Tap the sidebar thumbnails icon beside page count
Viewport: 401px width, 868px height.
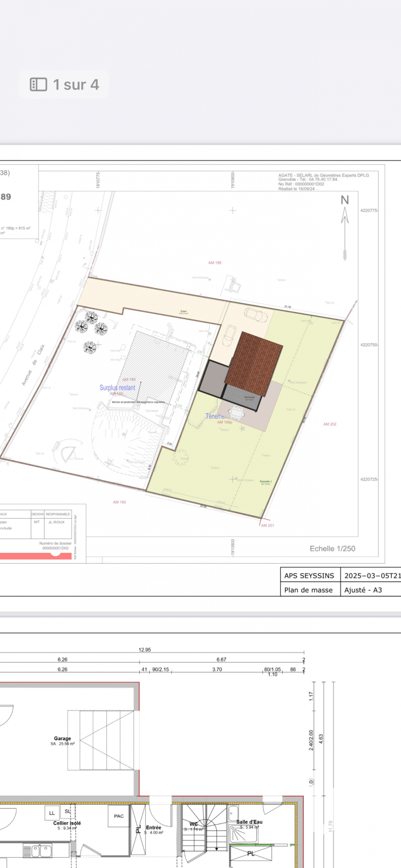click(x=38, y=85)
